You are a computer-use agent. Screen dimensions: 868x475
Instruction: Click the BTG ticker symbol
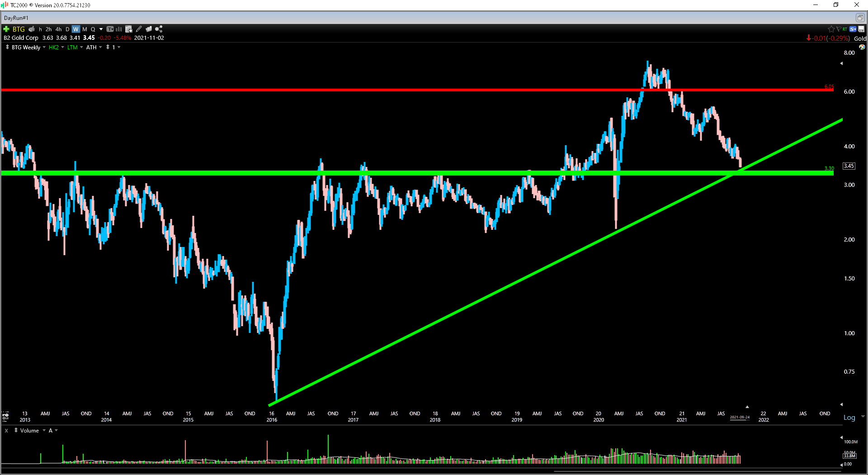click(x=19, y=29)
